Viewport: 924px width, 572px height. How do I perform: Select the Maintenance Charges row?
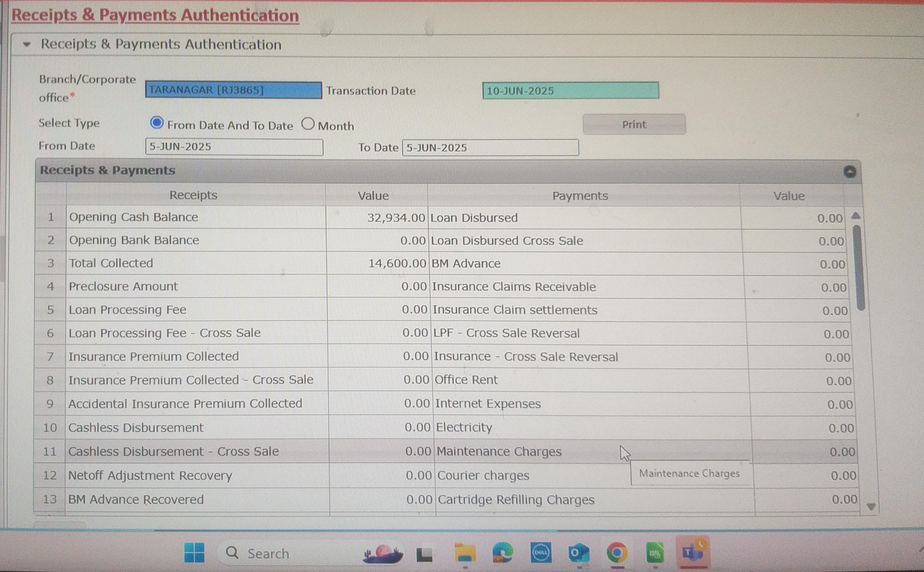499,451
